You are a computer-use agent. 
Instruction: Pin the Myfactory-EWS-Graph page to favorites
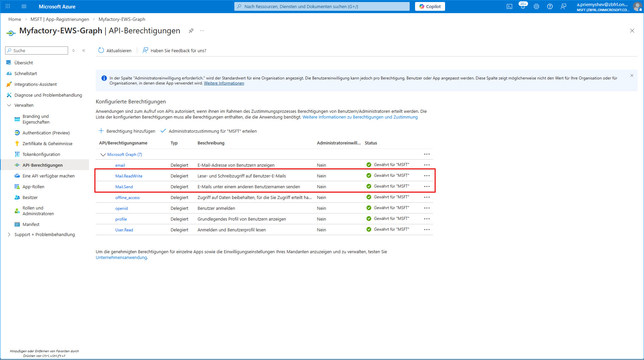(191, 31)
